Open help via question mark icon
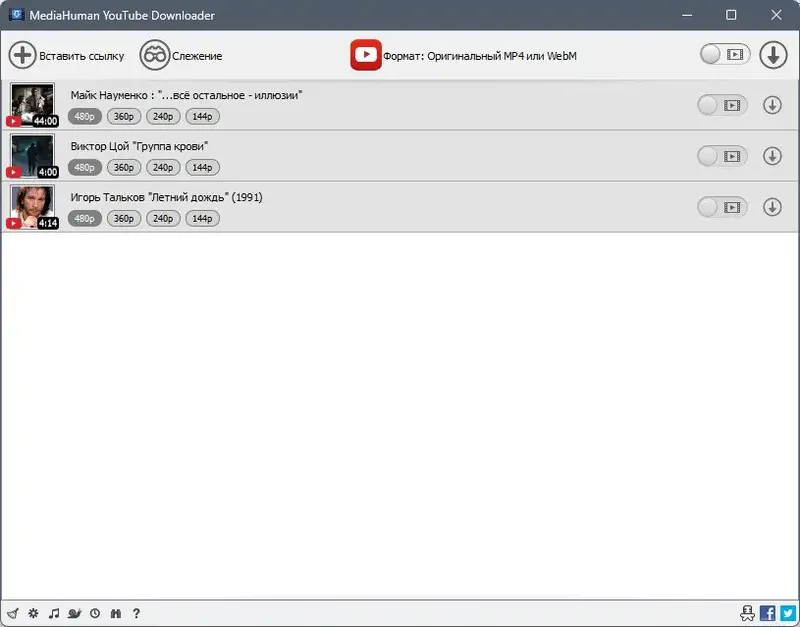Screen dimensions: 800x627 pos(137,613)
